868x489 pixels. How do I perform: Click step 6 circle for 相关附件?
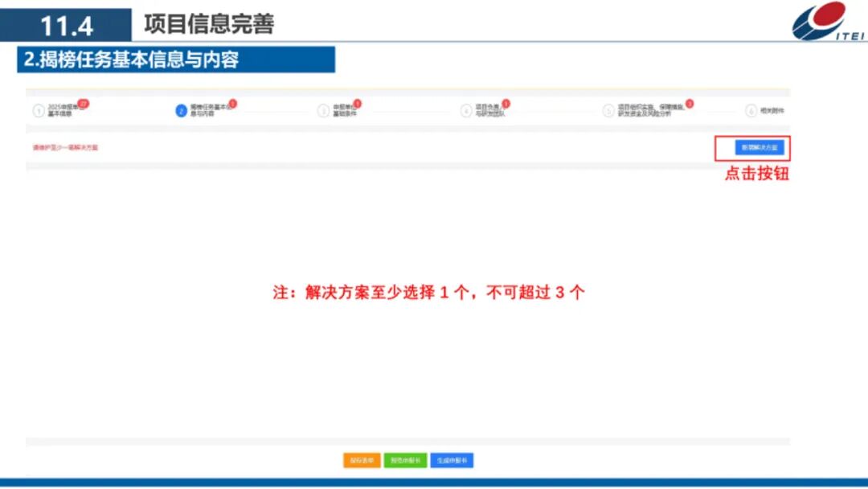pyautogui.click(x=749, y=108)
